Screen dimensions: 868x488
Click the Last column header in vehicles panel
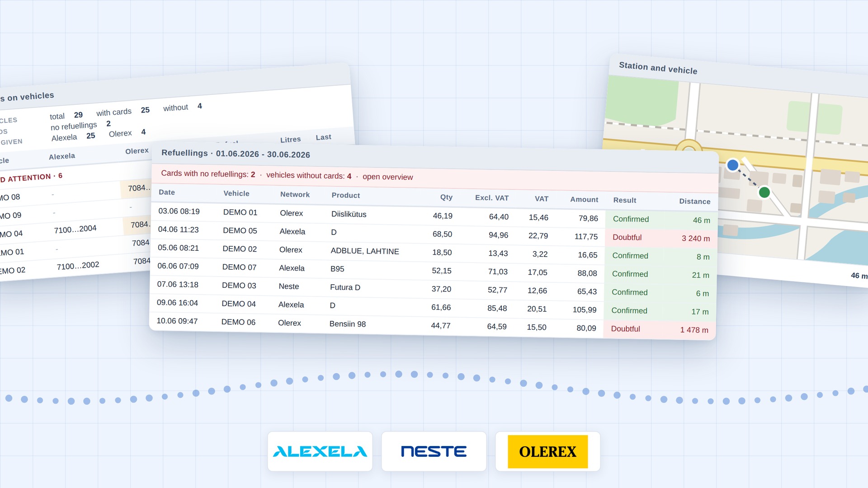pyautogui.click(x=323, y=137)
